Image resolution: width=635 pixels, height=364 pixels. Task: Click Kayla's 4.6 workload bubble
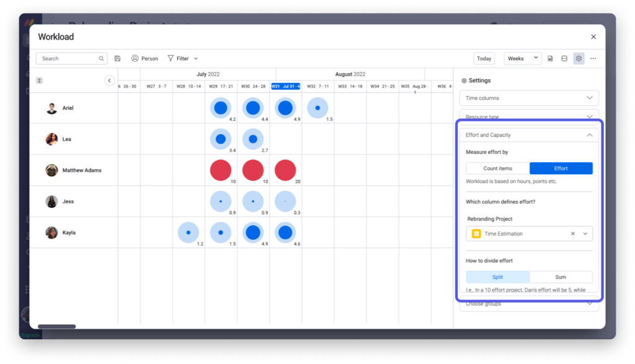tap(285, 233)
